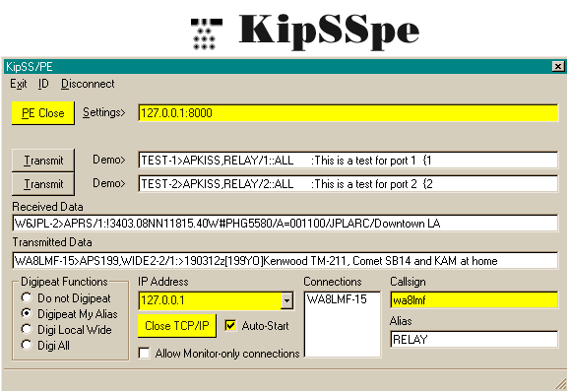Select WA8LMF-15 in Connections list
The height and width of the screenshot is (392, 570).
point(337,299)
